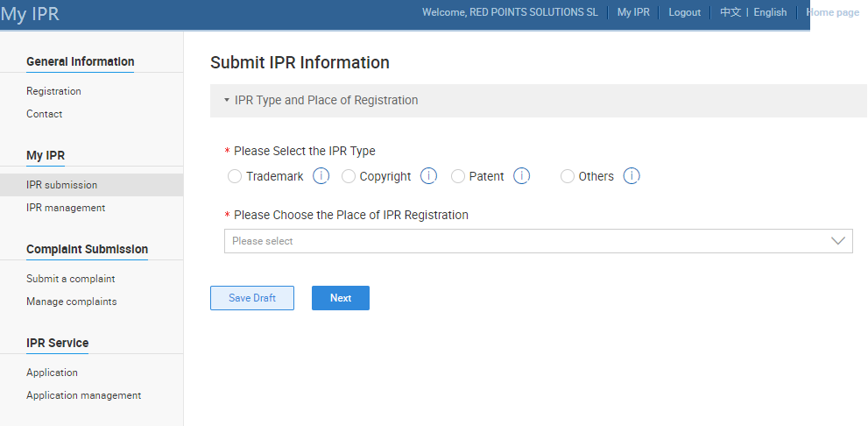
Task: Open IPR management in the sidebar
Action: pyautogui.click(x=66, y=208)
